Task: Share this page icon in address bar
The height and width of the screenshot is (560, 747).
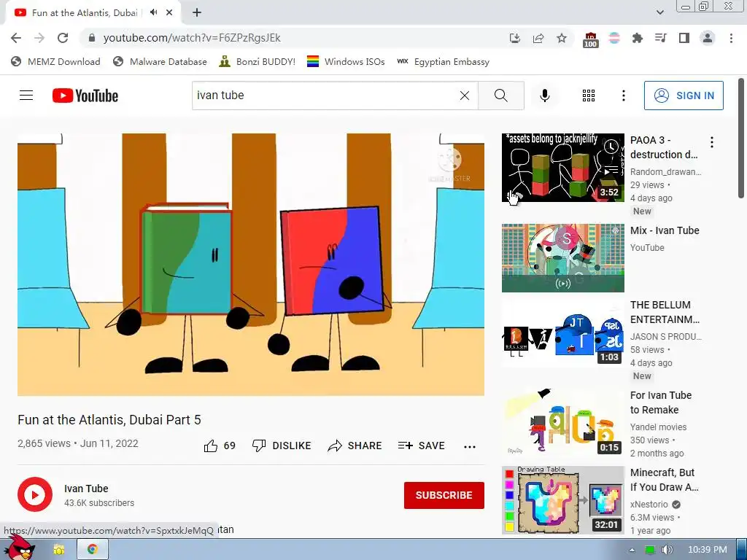Action: pyautogui.click(x=538, y=38)
